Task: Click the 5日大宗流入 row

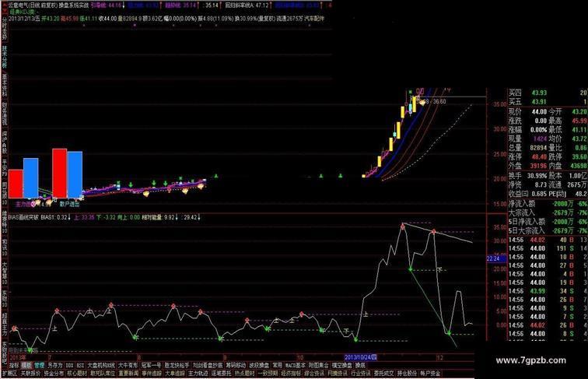Action: tap(548, 230)
